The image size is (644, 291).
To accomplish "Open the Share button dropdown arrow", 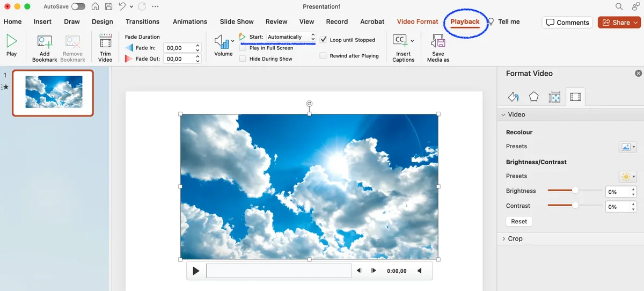I will pyautogui.click(x=636, y=23).
